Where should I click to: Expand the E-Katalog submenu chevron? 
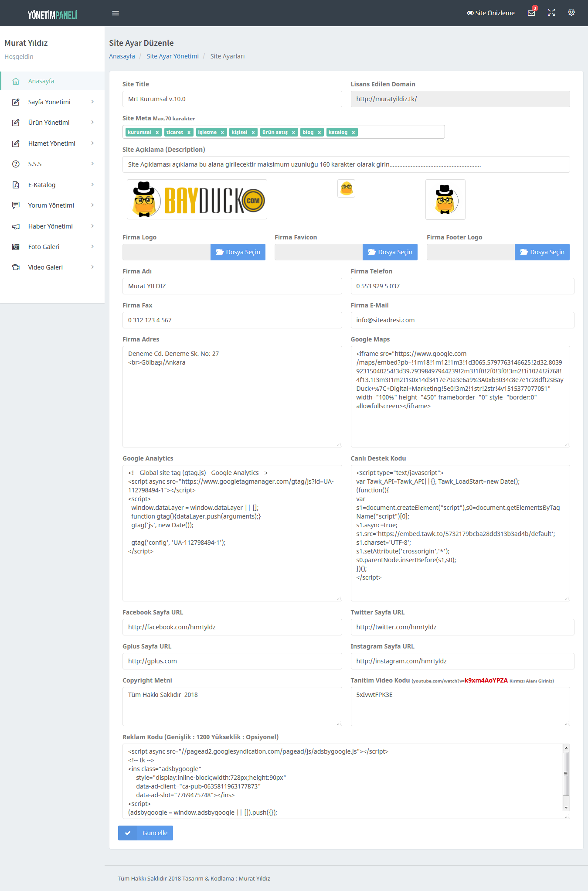tap(92, 184)
